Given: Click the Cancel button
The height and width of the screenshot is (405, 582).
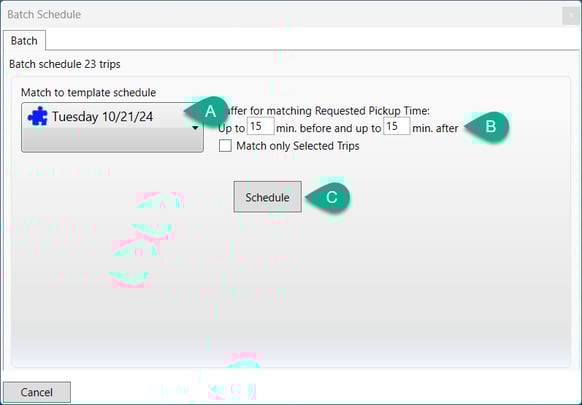Looking at the screenshot, I should (x=37, y=392).
